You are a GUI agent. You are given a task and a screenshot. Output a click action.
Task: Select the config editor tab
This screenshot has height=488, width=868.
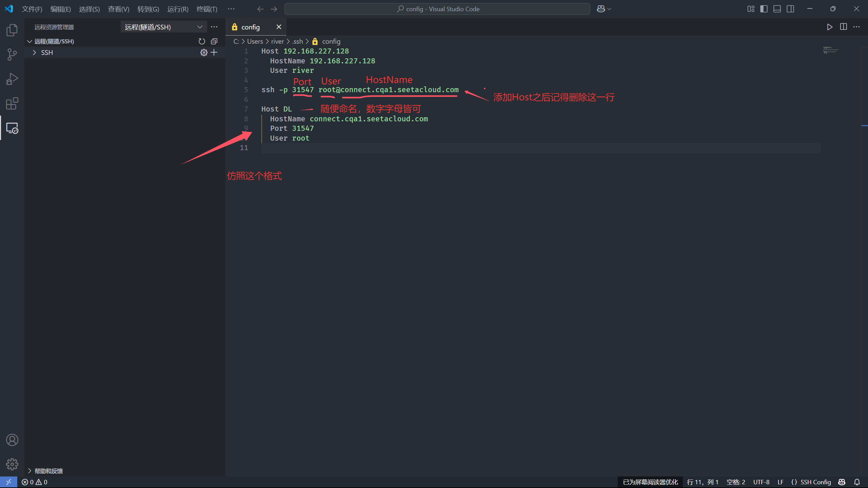[x=251, y=27]
